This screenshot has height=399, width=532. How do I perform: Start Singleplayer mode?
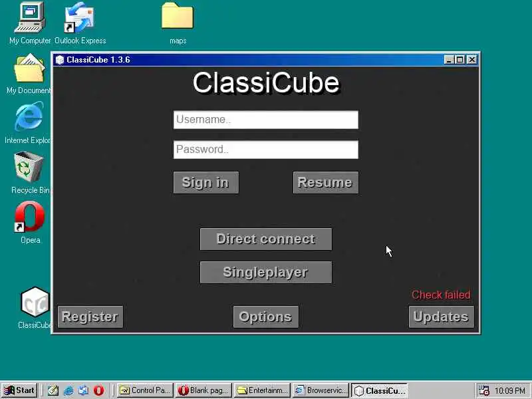coord(266,273)
